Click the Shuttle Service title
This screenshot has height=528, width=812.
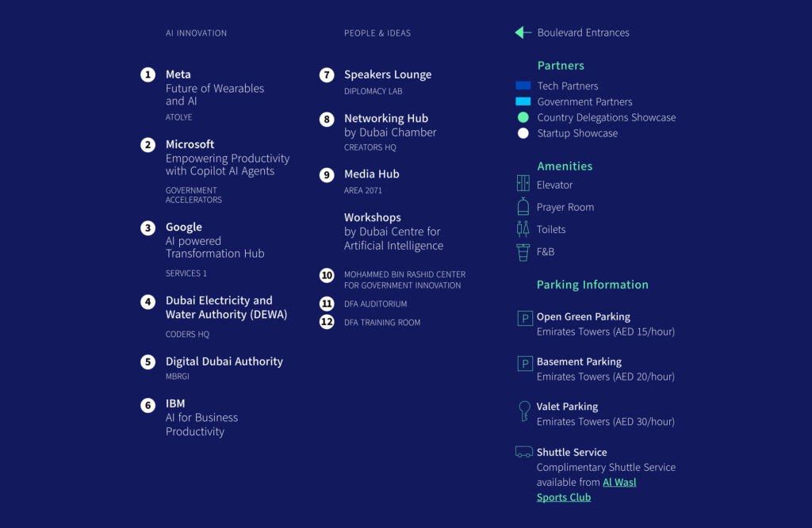pyautogui.click(x=572, y=452)
